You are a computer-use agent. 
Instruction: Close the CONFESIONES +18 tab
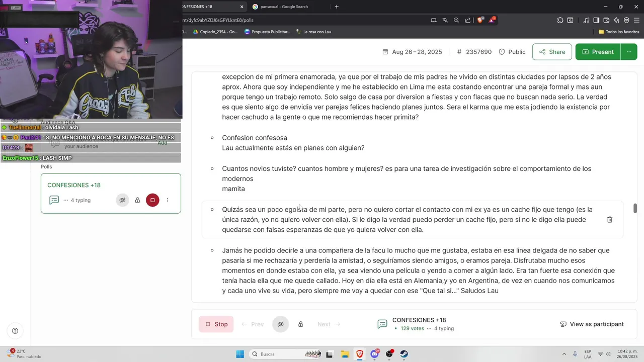[242, 7]
